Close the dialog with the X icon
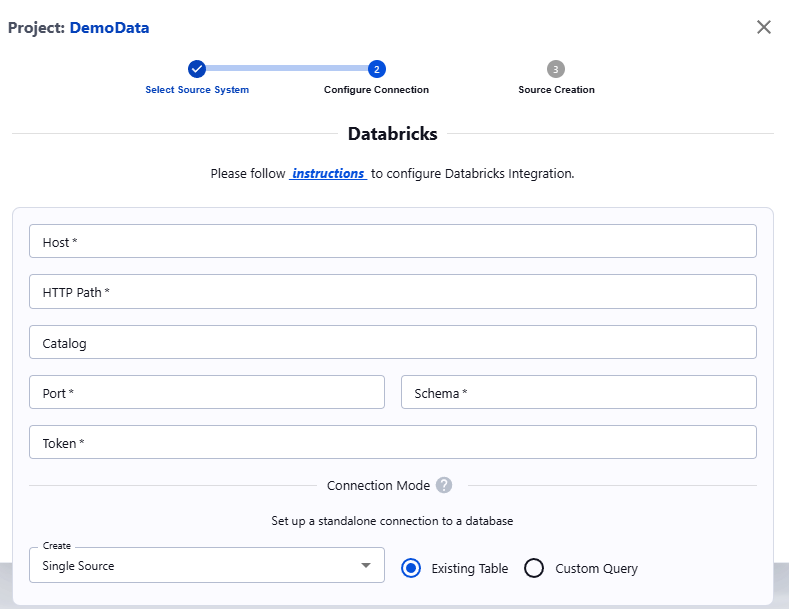This screenshot has width=789, height=609. pos(764,27)
